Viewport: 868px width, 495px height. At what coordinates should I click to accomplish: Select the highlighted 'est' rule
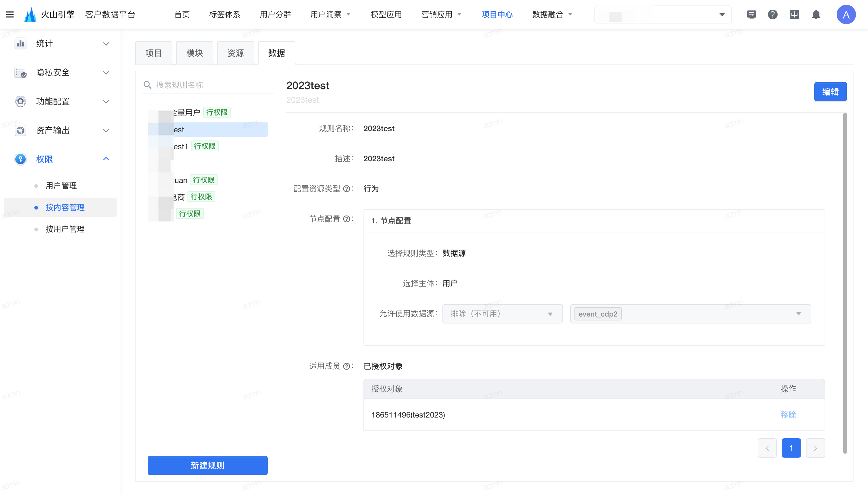(207, 130)
